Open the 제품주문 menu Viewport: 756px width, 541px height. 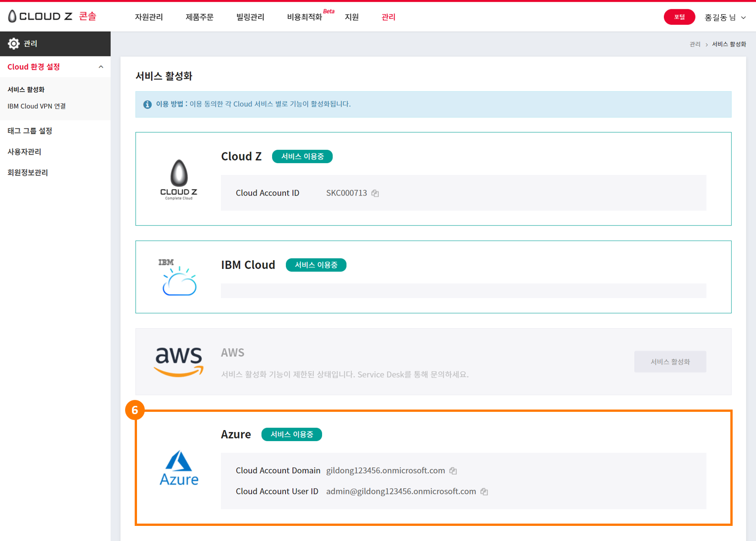[x=199, y=17]
